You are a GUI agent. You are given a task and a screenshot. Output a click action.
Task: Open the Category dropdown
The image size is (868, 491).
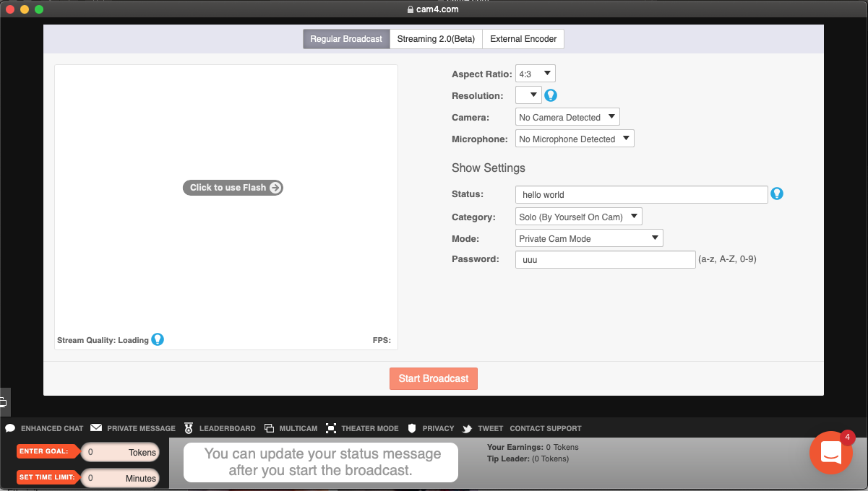pyautogui.click(x=578, y=217)
